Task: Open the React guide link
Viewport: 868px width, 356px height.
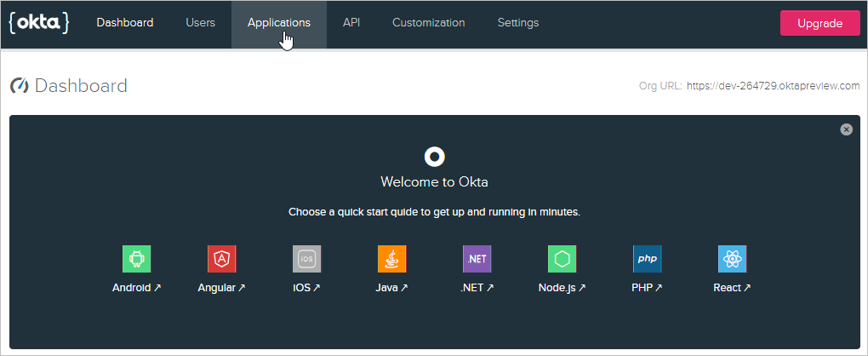Action: click(733, 288)
